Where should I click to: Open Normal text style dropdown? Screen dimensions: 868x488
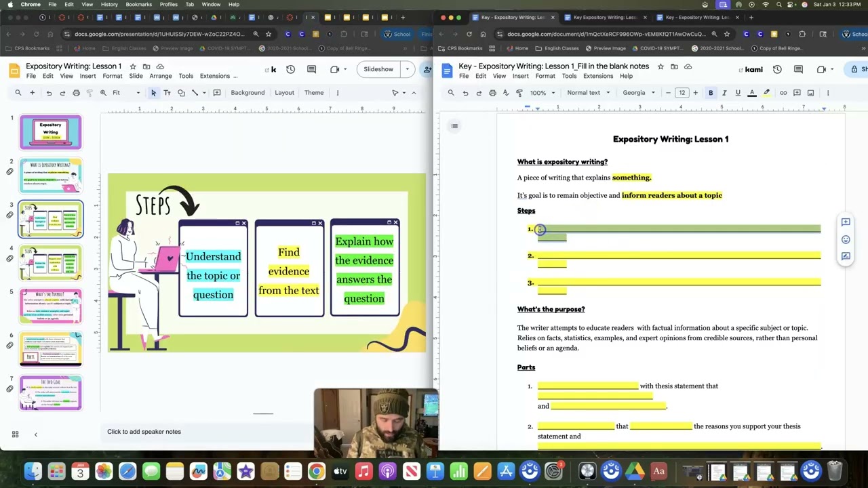point(588,93)
